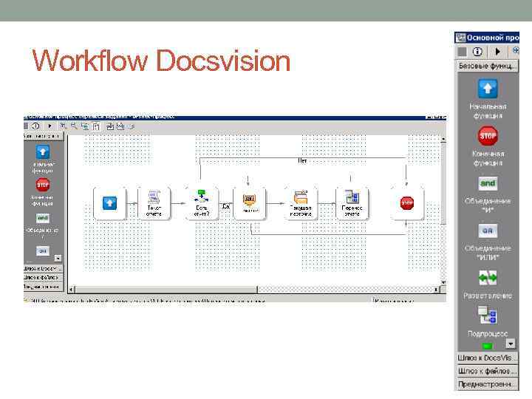Click the zoom out magnifier in the process window toolbar
Screen dimensions: 532x399
(74, 126)
